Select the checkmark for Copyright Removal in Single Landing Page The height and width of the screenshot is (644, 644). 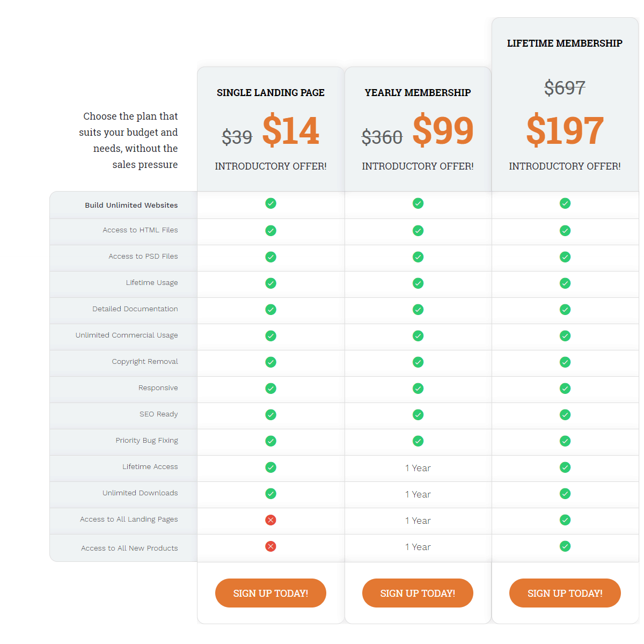pyautogui.click(x=270, y=362)
